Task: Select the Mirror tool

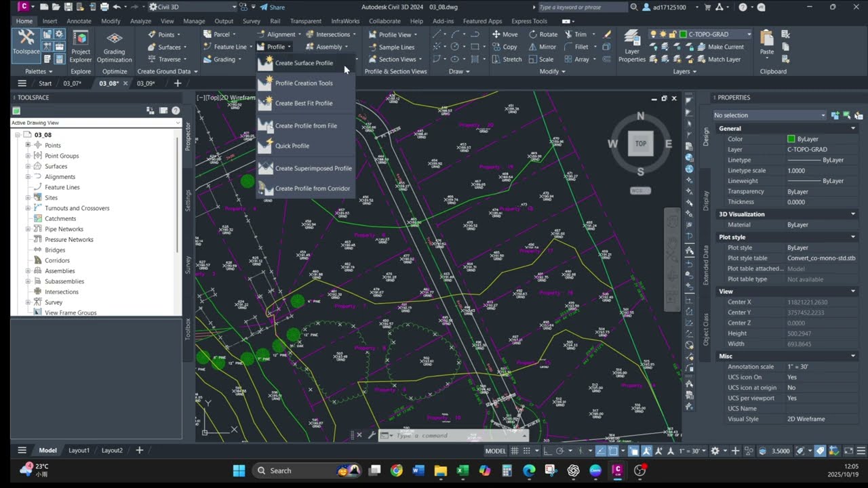Action: [542, 47]
